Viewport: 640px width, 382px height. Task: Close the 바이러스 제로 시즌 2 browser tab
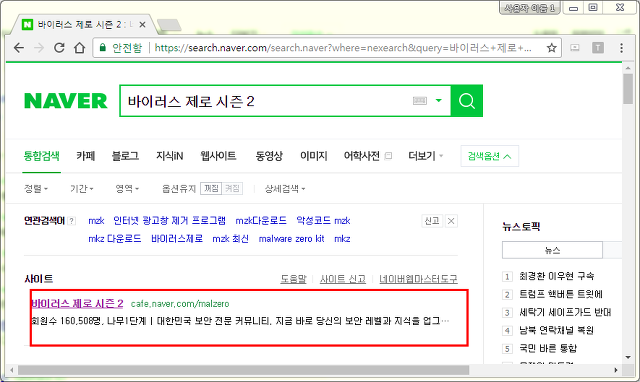pos(142,25)
